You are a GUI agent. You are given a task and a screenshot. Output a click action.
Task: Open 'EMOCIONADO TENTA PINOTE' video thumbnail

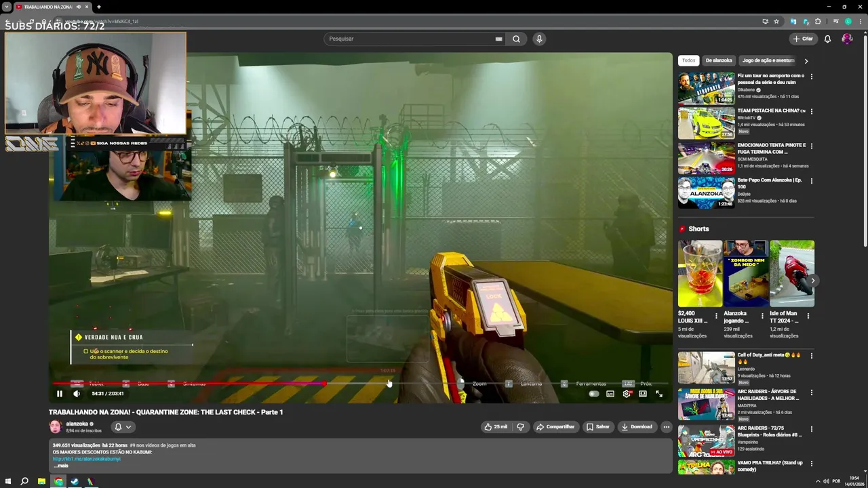click(706, 157)
